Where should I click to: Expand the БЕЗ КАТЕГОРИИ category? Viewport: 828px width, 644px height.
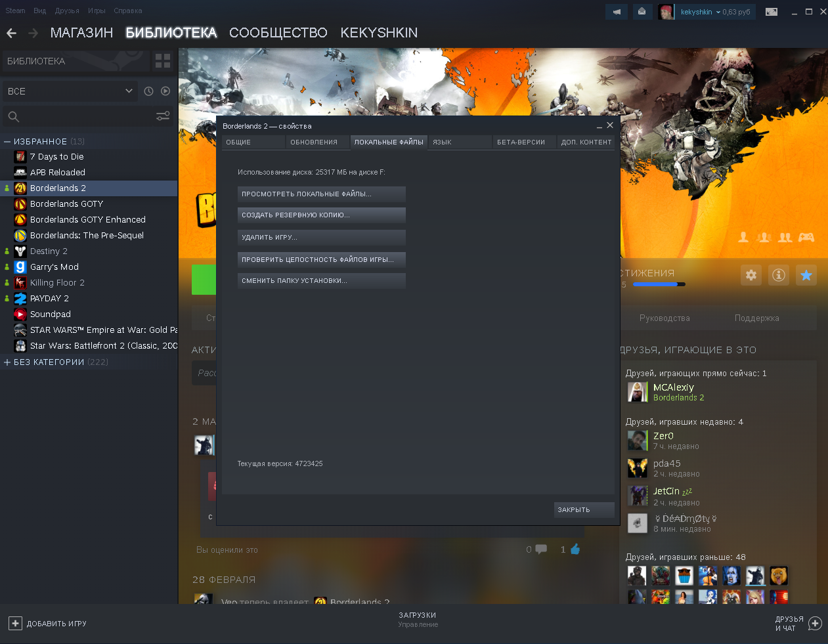click(x=7, y=362)
